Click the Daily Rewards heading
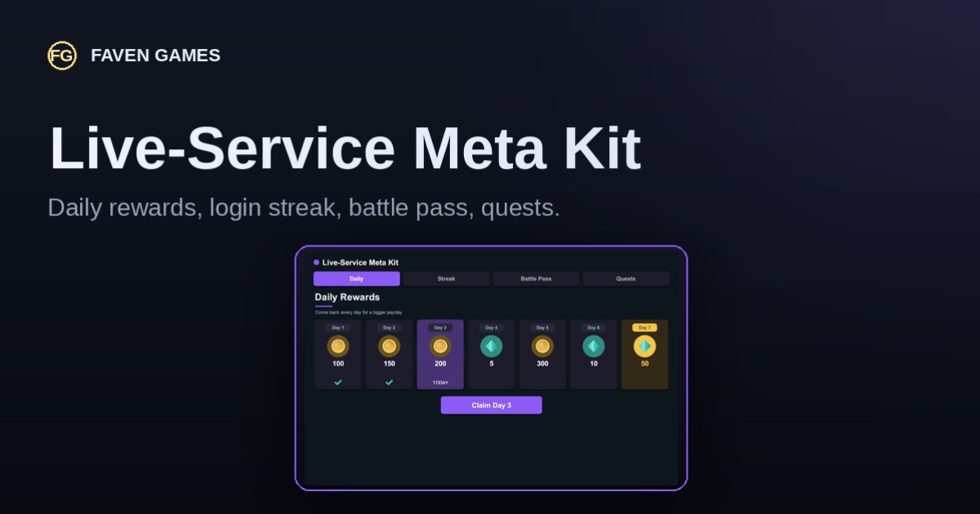 [347, 298]
